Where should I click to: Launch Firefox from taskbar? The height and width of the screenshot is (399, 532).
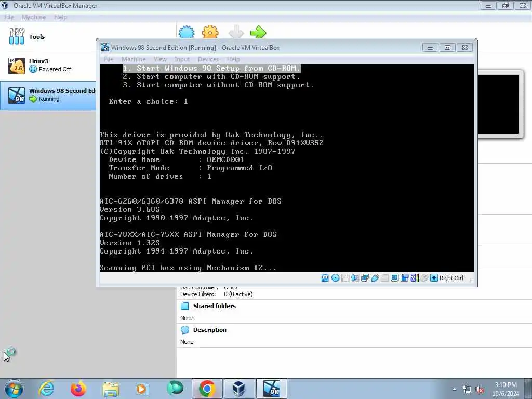tap(78, 389)
